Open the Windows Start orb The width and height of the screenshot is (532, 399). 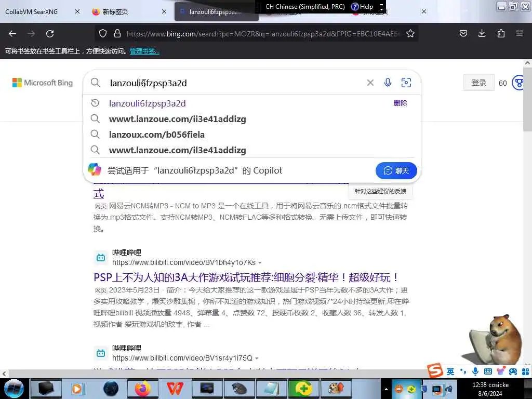(14, 389)
